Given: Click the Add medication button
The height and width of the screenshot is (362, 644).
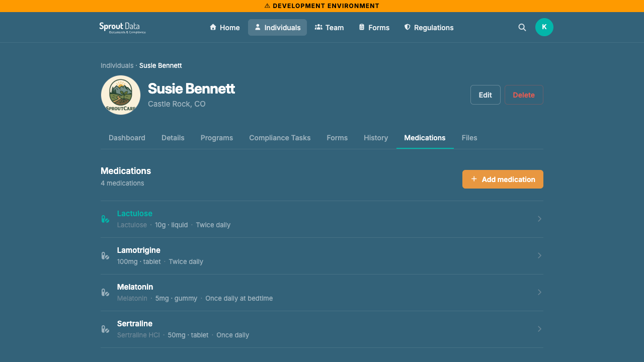Looking at the screenshot, I should pyautogui.click(x=503, y=179).
